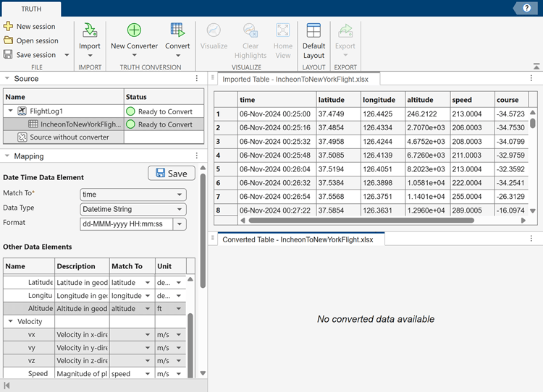
Task: Open the help question mark icon
Action: [526, 8]
